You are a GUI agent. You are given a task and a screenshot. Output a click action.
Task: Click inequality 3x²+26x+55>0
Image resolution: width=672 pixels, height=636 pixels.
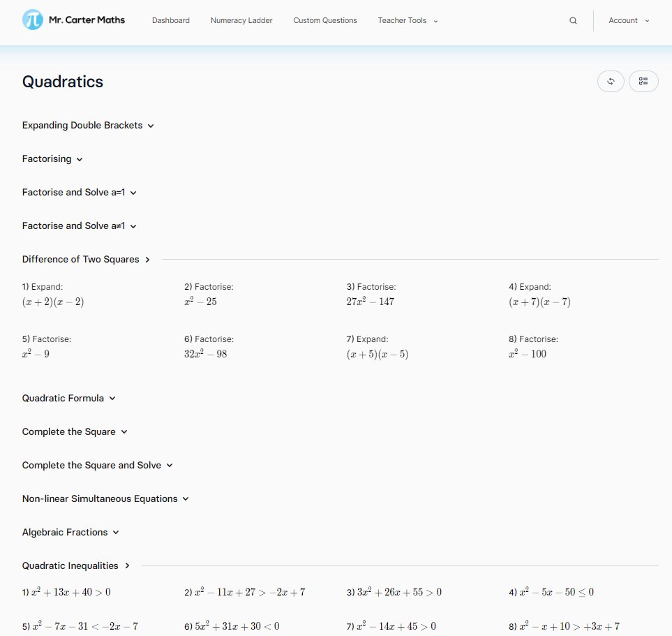pyautogui.click(x=394, y=592)
